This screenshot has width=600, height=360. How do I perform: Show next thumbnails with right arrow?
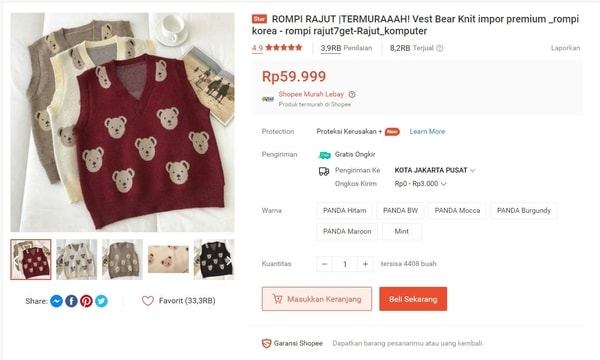228,261
